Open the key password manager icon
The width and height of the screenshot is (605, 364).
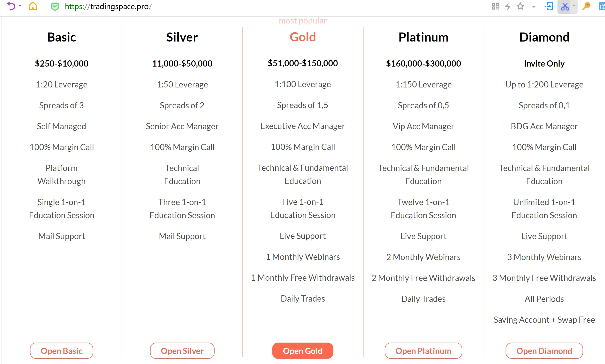click(586, 6)
